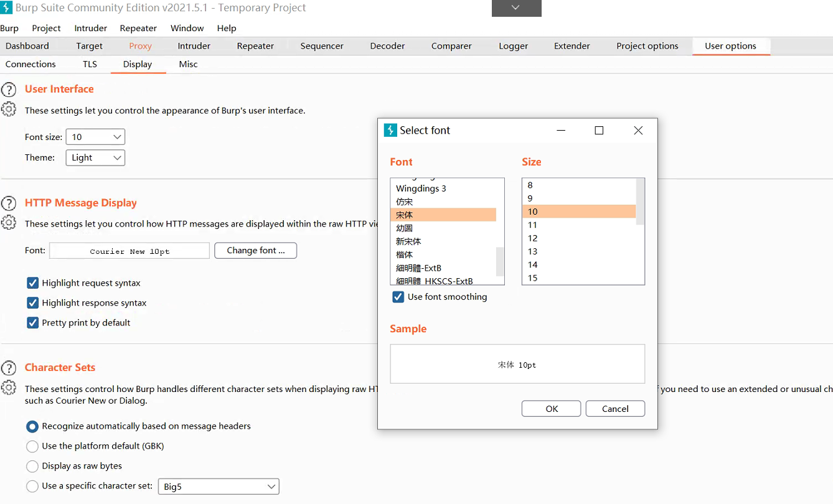The image size is (833, 504).
Task: Click the Courier New 10pt font field
Action: [129, 251]
